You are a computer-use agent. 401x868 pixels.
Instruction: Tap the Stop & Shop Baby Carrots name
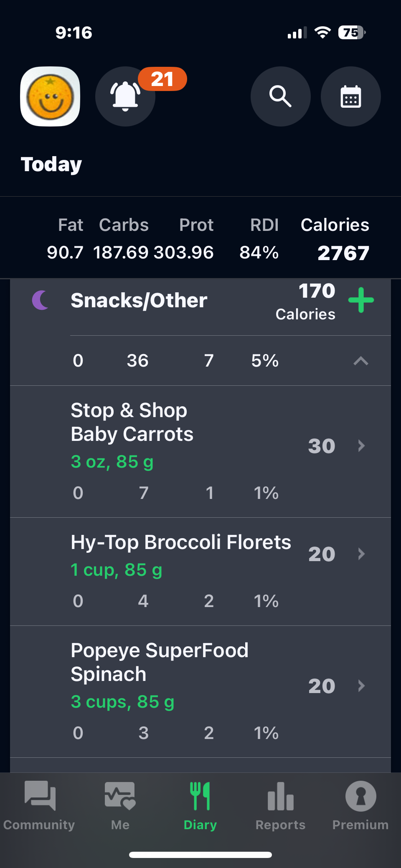coord(132,422)
